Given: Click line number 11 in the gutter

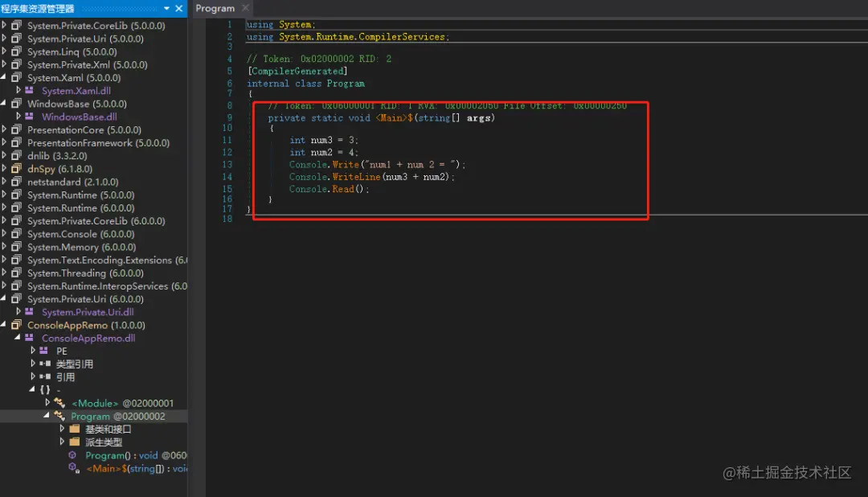Looking at the screenshot, I should click(x=227, y=140).
